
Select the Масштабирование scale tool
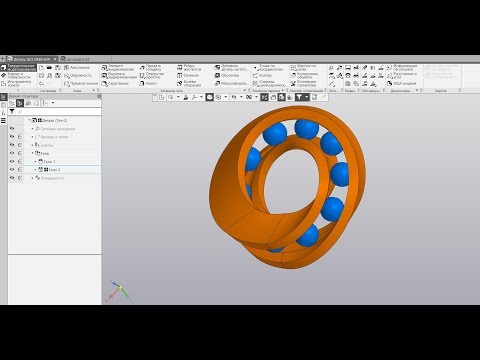[x=232, y=84]
